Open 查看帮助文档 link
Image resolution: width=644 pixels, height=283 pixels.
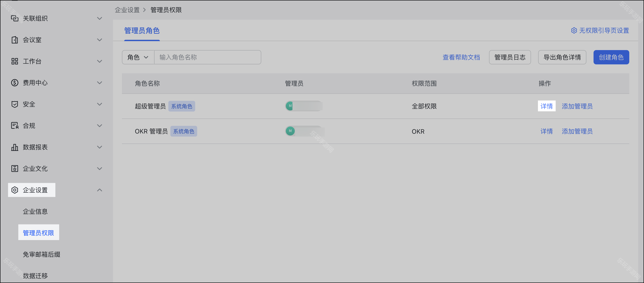pyautogui.click(x=461, y=57)
